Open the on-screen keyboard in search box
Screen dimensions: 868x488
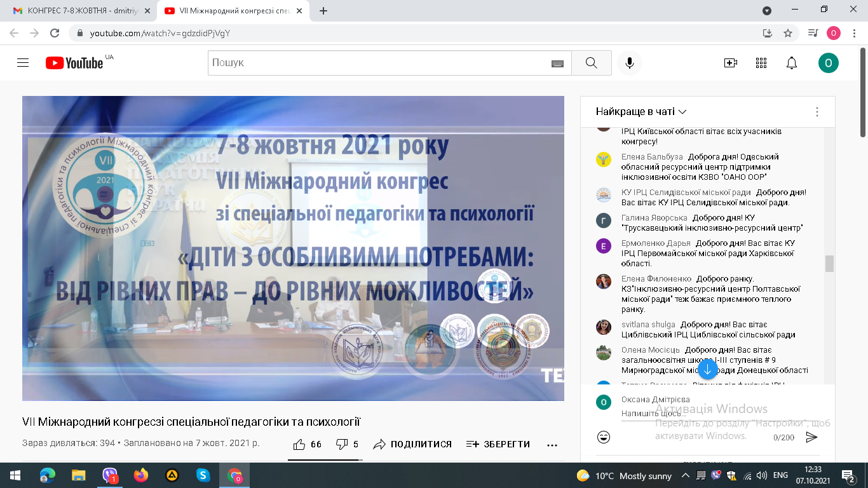pos(557,64)
